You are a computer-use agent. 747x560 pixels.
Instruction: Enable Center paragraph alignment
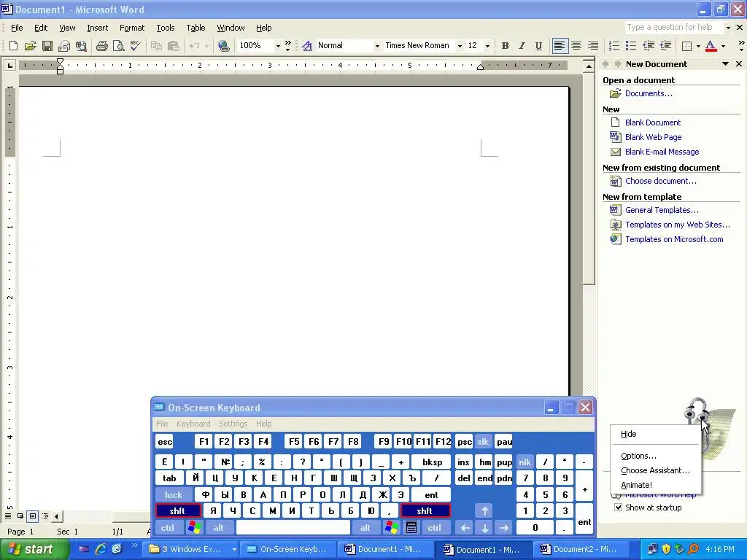tap(576, 46)
